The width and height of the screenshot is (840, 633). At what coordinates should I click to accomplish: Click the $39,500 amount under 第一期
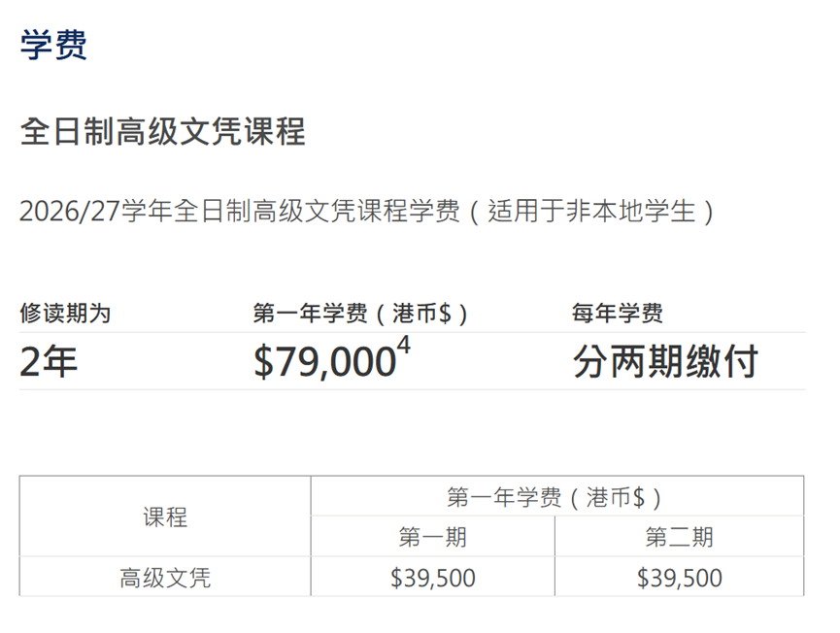[433, 579]
